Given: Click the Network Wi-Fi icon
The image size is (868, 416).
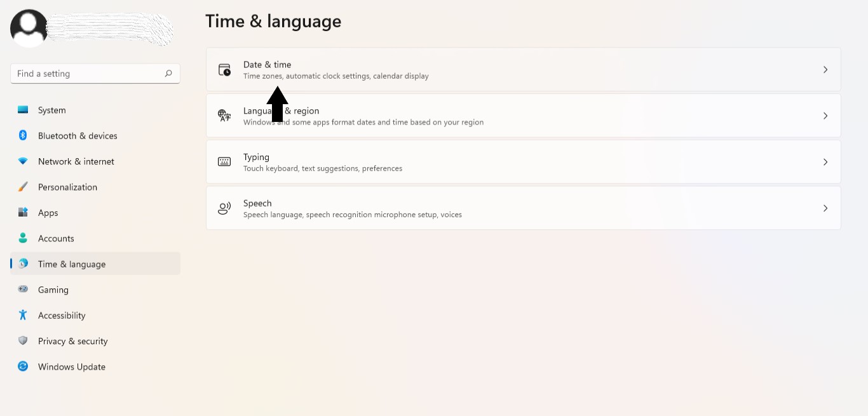Looking at the screenshot, I should point(23,161).
